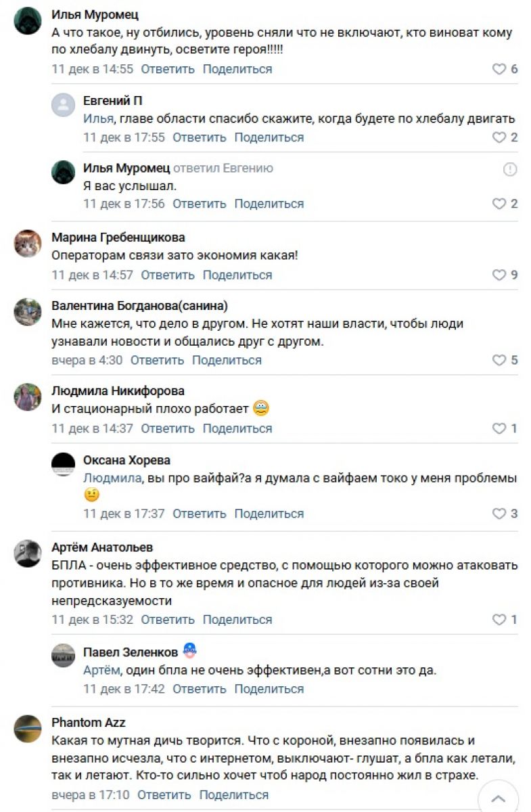This screenshot has height=812, width=531.
Task: Click heart on Валентина Богданова's comment
Action: [x=499, y=360]
